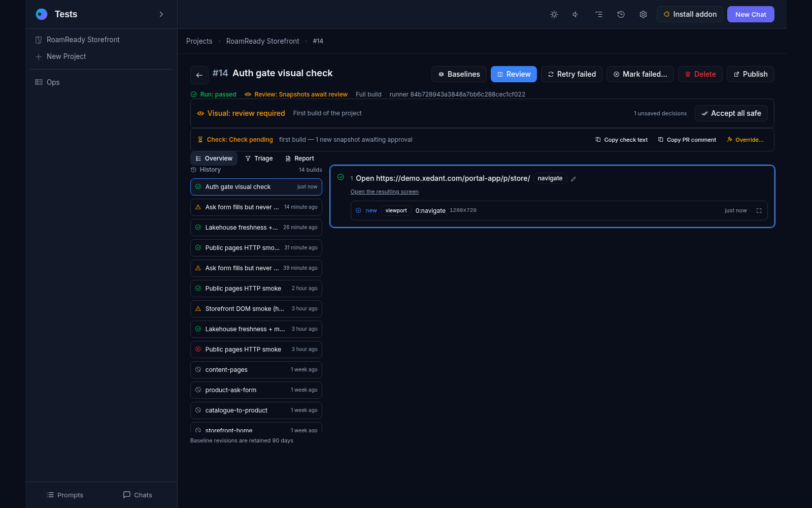Open Override... menu
812x508 pixels.
(745, 140)
